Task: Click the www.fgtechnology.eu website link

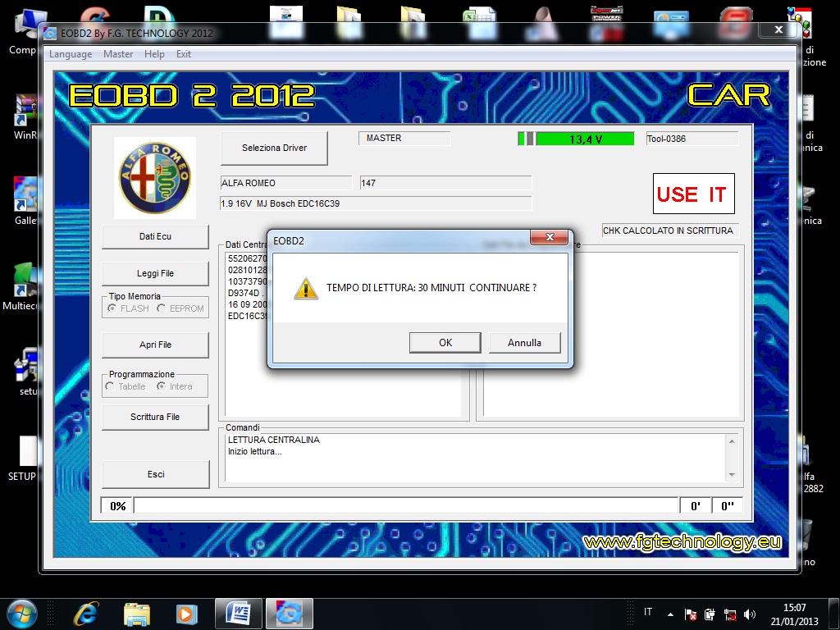Action: click(682, 542)
